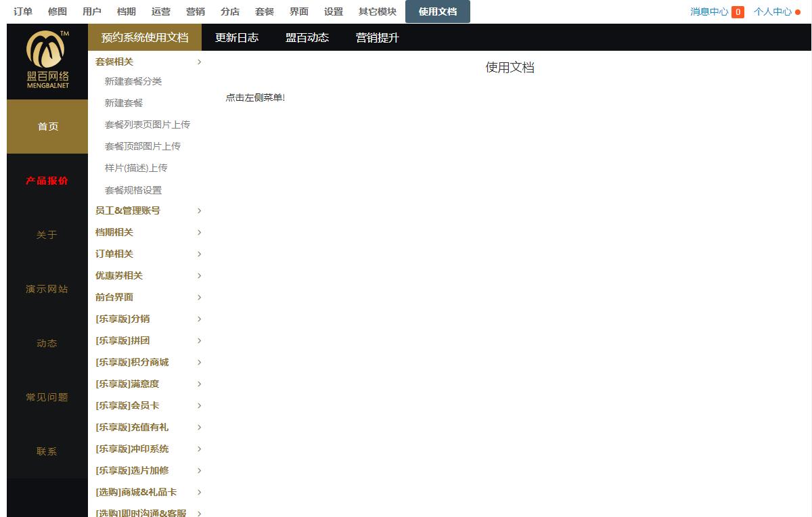The height and width of the screenshot is (517, 812).
Task: Switch to the 更新日志 tab
Action: coord(237,38)
